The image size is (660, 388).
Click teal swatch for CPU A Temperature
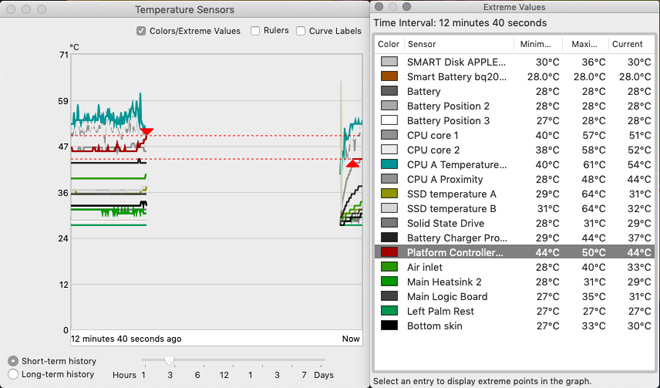pos(389,164)
